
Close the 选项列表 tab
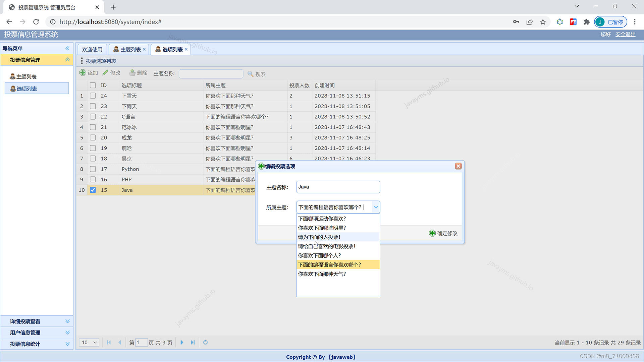pyautogui.click(x=186, y=49)
